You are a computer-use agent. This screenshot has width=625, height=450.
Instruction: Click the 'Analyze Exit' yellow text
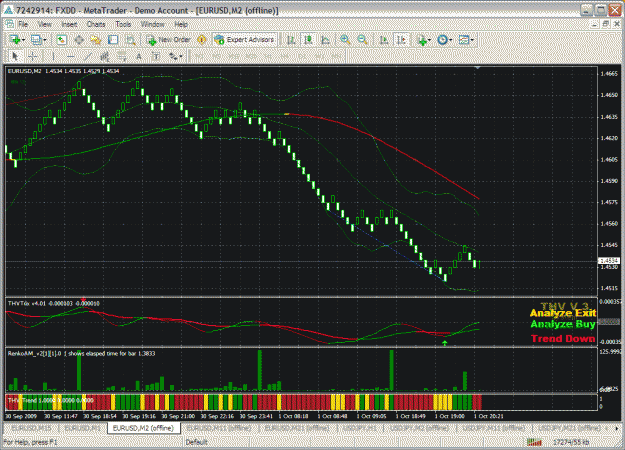click(563, 313)
